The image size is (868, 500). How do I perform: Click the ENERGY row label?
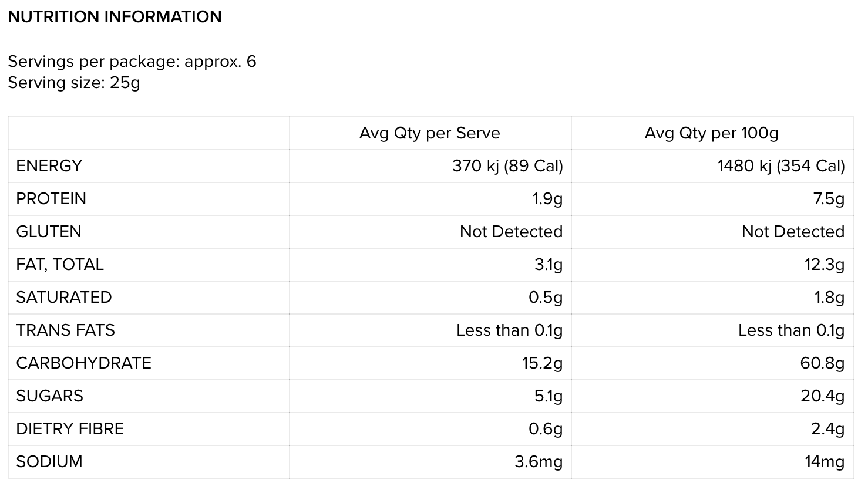pyautogui.click(x=49, y=166)
